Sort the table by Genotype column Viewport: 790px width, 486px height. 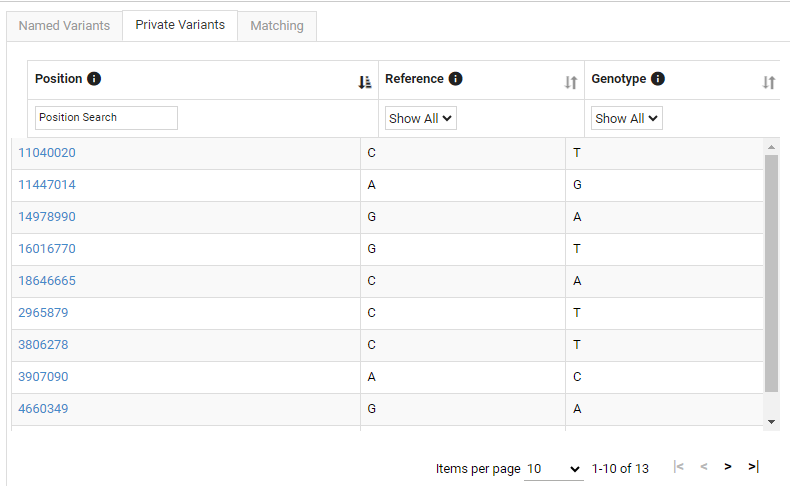point(769,82)
